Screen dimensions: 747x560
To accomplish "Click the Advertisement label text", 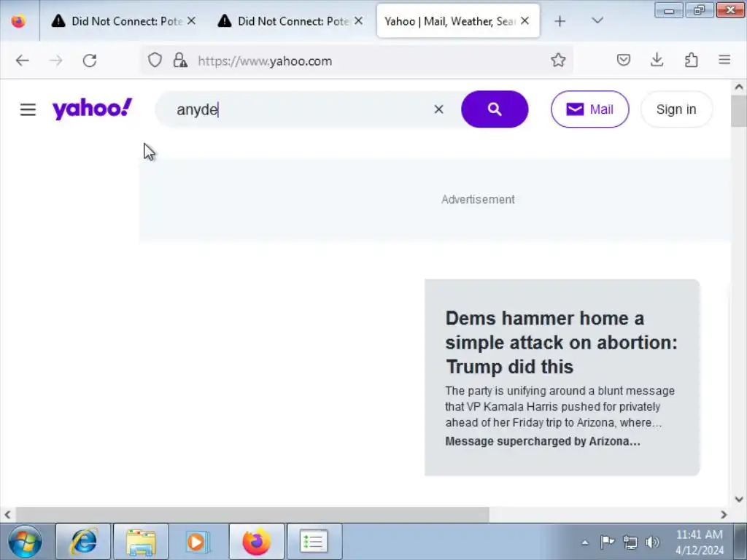I will coord(478,200).
